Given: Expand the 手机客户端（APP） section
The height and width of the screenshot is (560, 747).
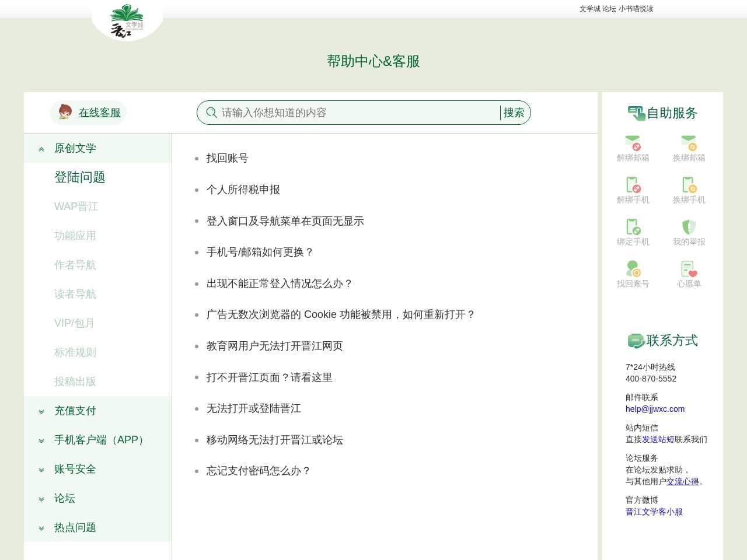Looking at the screenshot, I should coord(97,440).
